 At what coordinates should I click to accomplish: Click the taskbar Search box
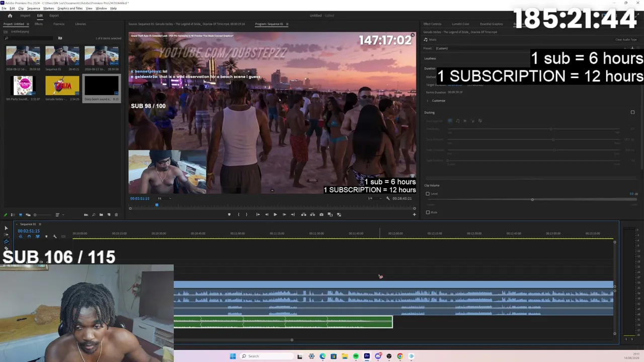(266, 356)
